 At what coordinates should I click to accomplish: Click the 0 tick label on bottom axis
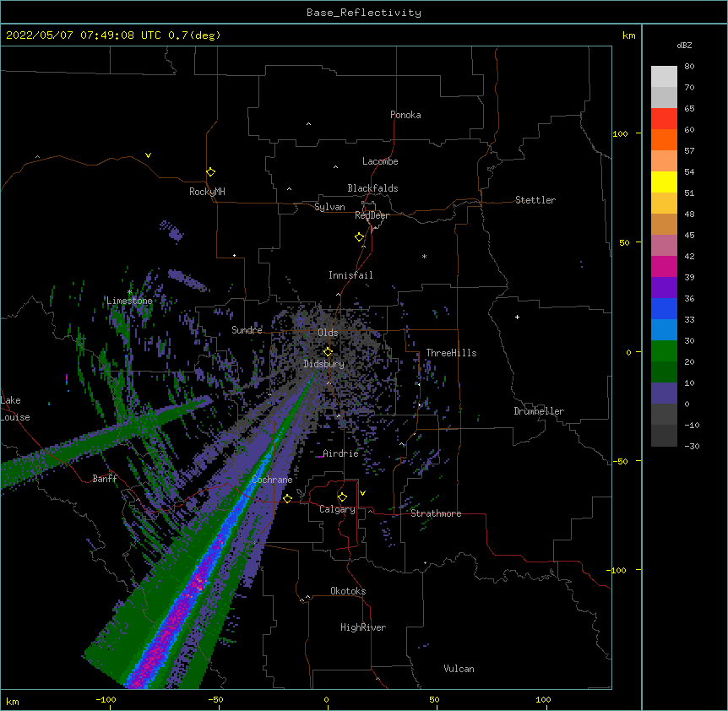click(326, 699)
